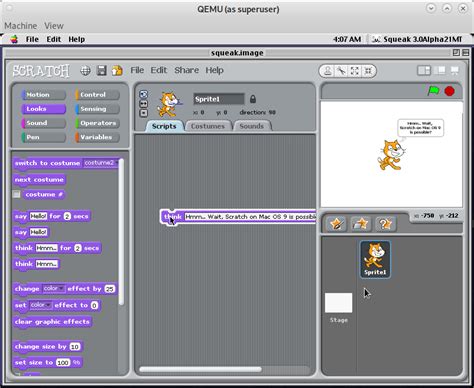Screen dimensions: 474x388
Task: Click the squeak.image window zoom box
Action: pos(456,52)
